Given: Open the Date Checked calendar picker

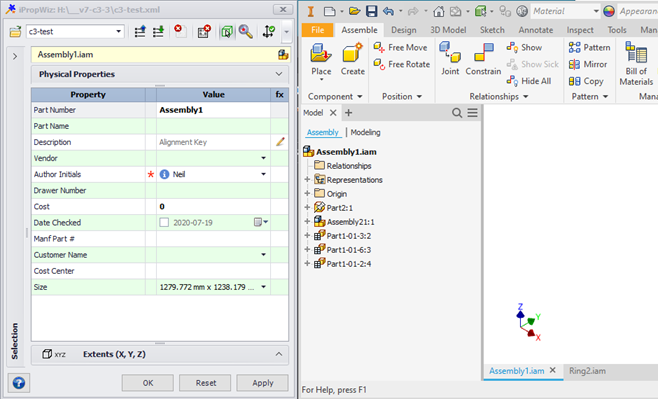Looking at the screenshot, I should pos(261,222).
